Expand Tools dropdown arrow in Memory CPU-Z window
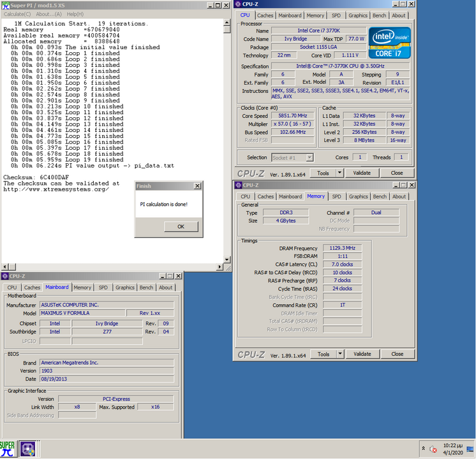Screen dimensions: 476x459 click(340, 354)
